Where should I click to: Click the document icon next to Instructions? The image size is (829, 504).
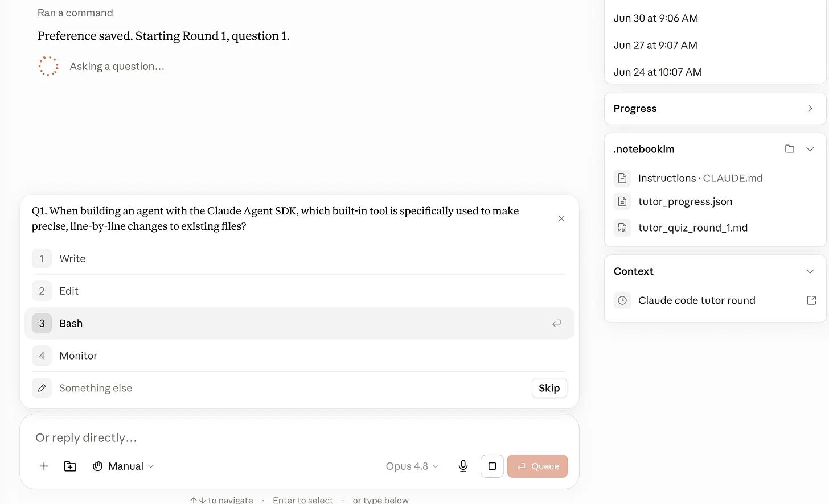click(622, 179)
